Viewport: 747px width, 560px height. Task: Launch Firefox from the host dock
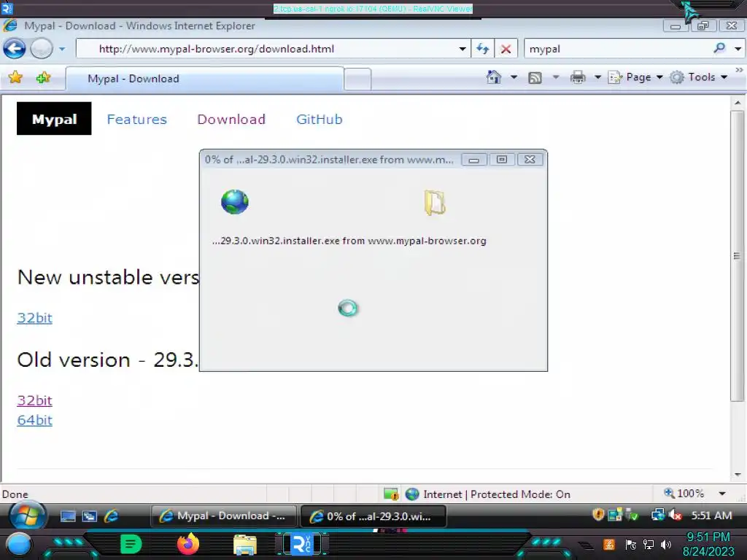point(188,544)
